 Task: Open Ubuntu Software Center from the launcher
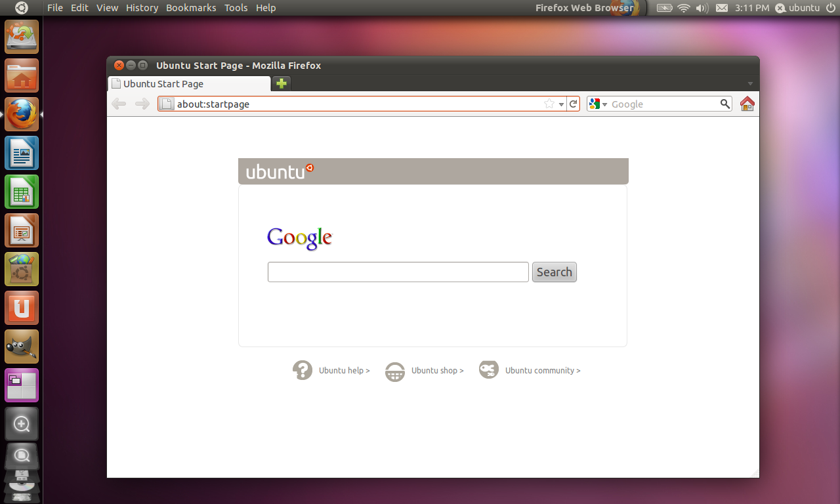[22, 269]
